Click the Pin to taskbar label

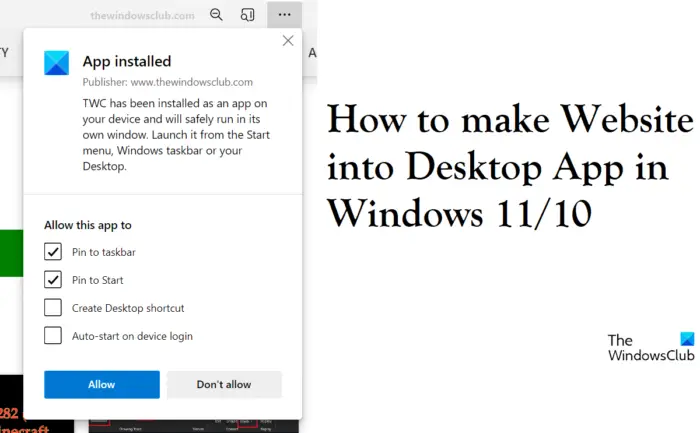(x=104, y=252)
